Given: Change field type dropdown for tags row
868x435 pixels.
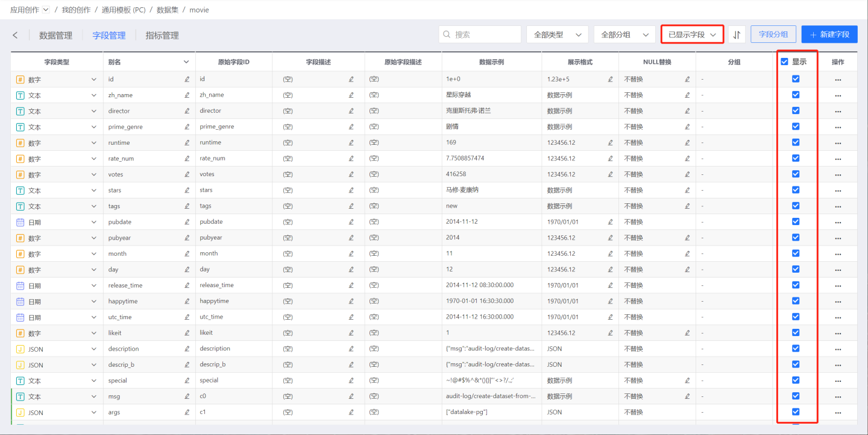Looking at the screenshot, I should coord(93,206).
